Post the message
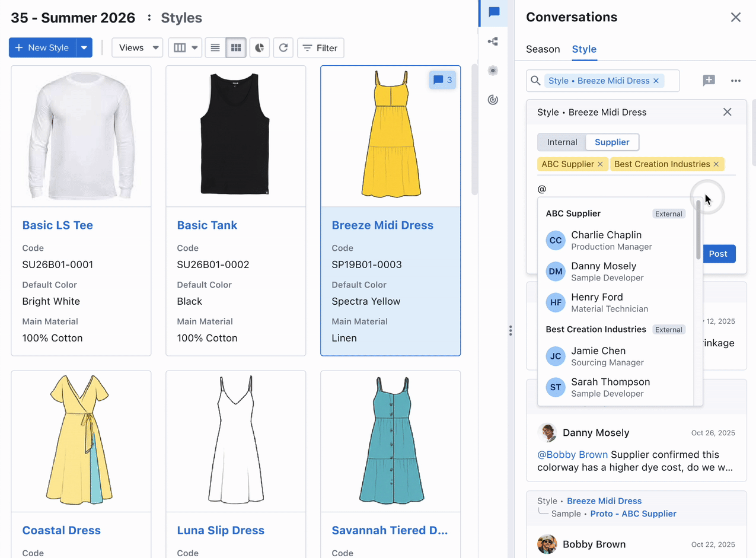 coord(718,254)
